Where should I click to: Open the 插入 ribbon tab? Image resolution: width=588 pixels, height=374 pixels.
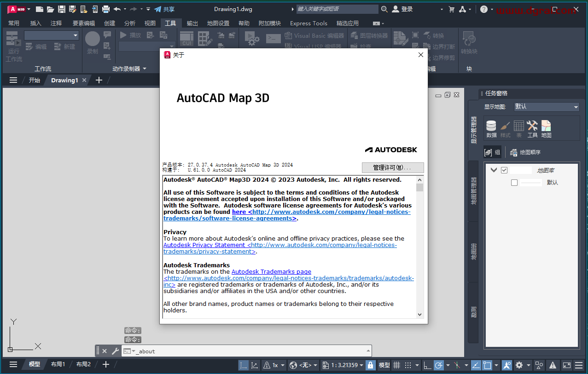35,23
